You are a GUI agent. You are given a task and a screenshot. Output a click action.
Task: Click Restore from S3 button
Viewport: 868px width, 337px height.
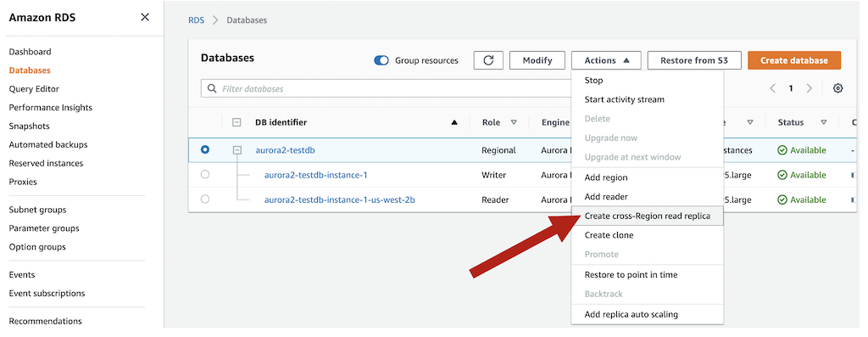tap(694, 60)
